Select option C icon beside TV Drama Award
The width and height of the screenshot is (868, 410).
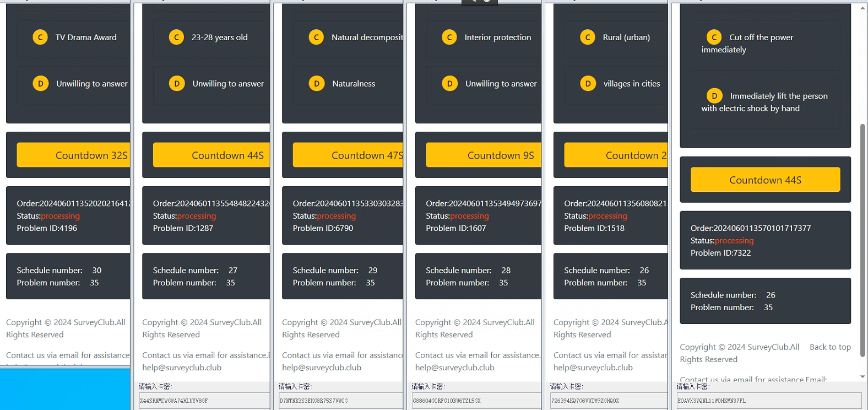pos(40,37)
